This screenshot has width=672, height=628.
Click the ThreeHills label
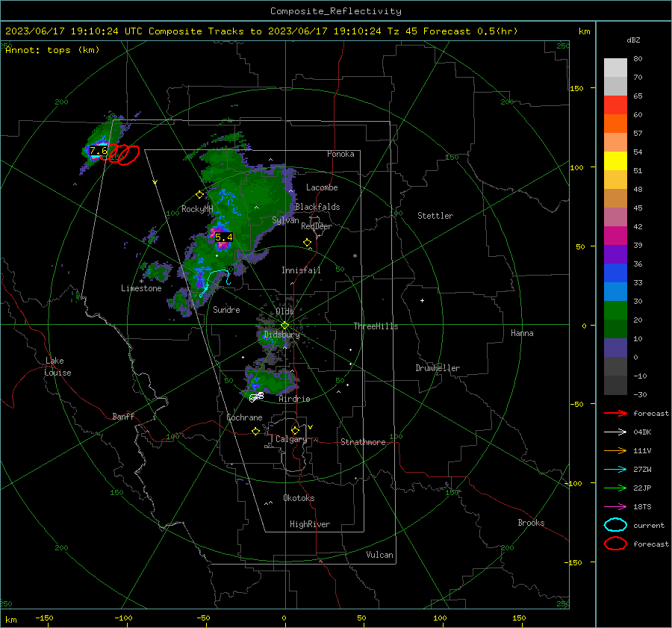point(376,326)
